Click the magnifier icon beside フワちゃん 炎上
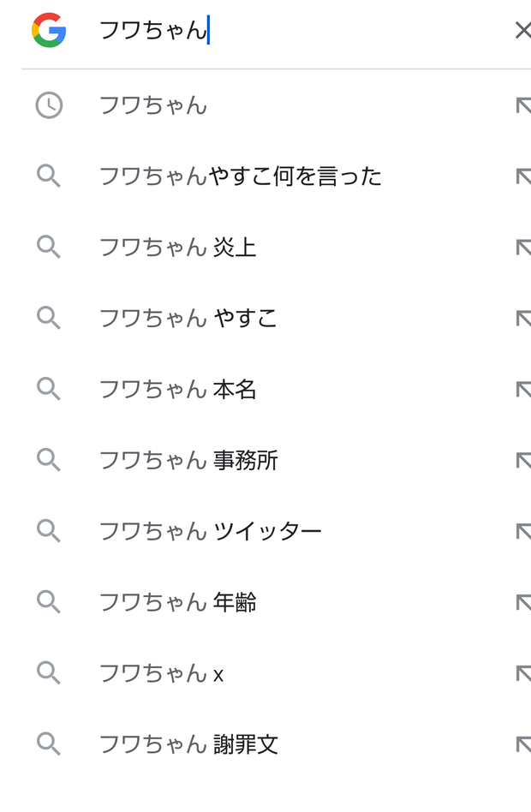This screenshot has height=812, width=531. (49, 247)
